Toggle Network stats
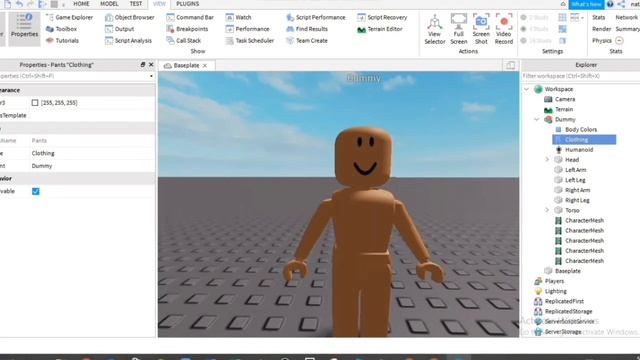This screenshot has height=360, width=640. 627,18
